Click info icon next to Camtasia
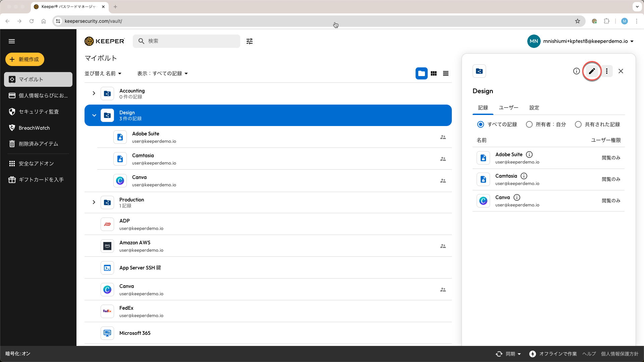This screenshot has width=644, height=362. (524, 176)
